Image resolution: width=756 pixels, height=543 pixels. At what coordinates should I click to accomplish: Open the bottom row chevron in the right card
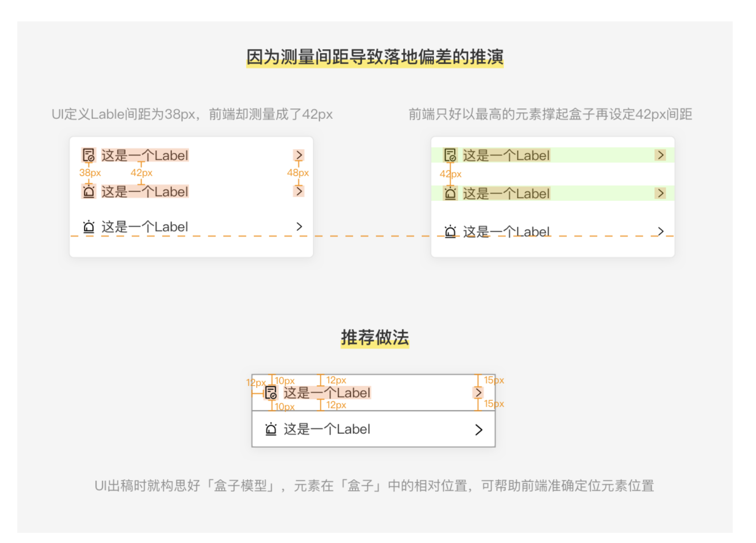(x=661, y=231)
